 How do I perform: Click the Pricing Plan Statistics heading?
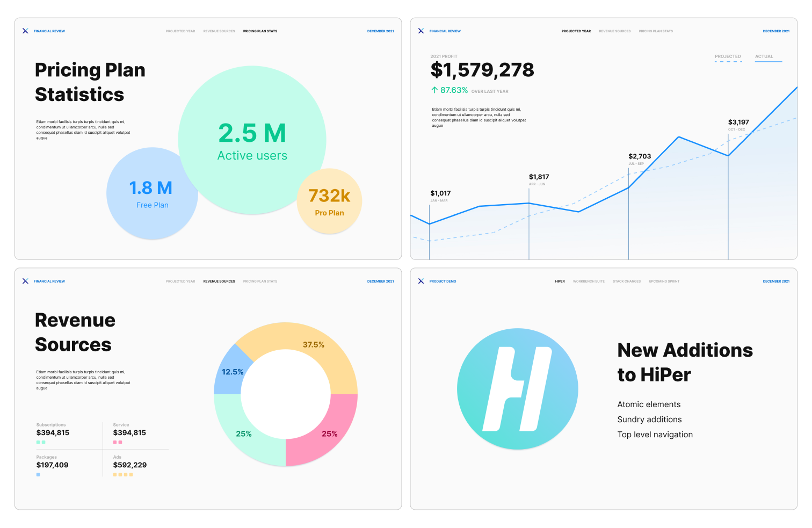(90, 82)
